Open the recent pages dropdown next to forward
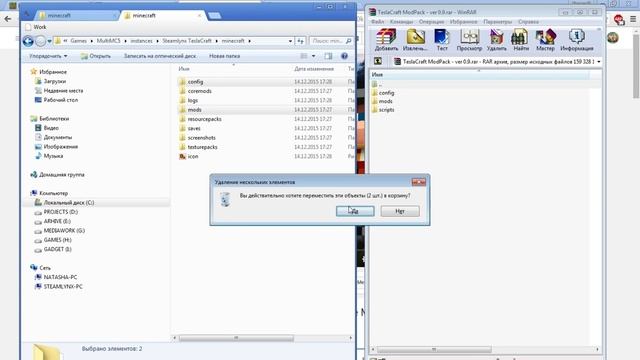Screen dimensions: 640x360 pos(49,41)
